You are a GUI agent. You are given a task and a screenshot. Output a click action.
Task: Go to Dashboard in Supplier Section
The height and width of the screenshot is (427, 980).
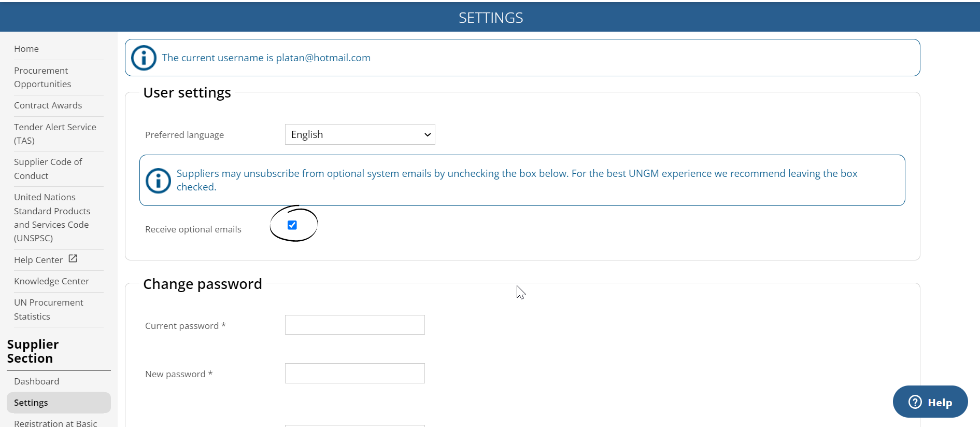36,381
